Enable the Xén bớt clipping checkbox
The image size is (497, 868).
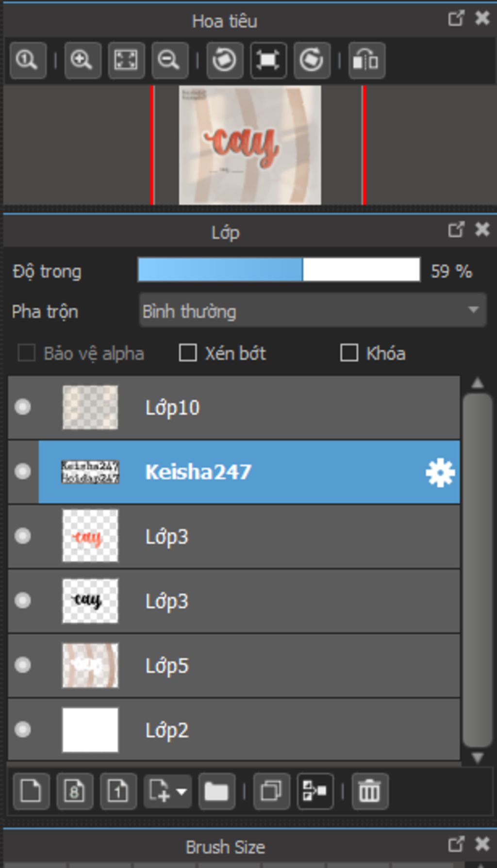[x=188, y=353]
